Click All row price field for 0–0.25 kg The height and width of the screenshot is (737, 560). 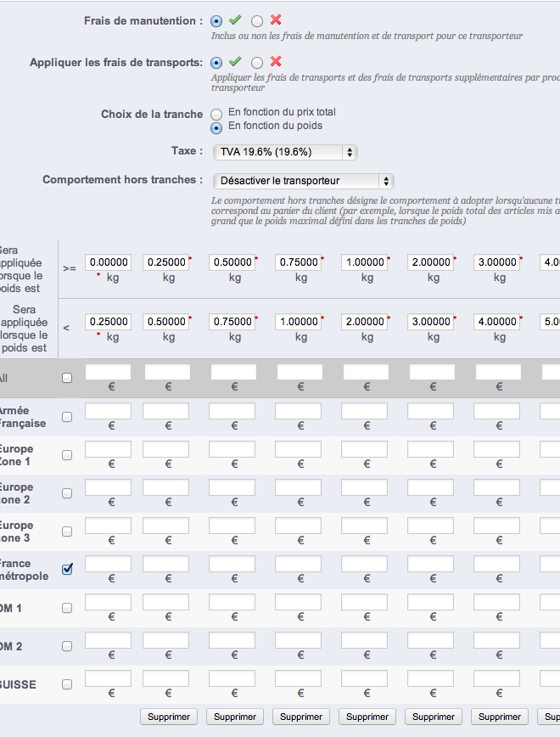point(108,372)
